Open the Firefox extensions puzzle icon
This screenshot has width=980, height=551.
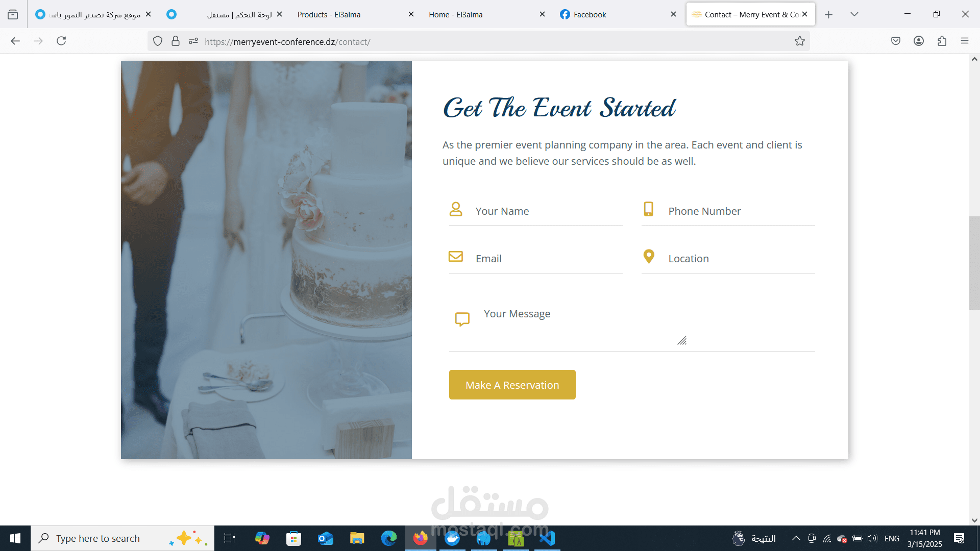(x=942, y=41)
